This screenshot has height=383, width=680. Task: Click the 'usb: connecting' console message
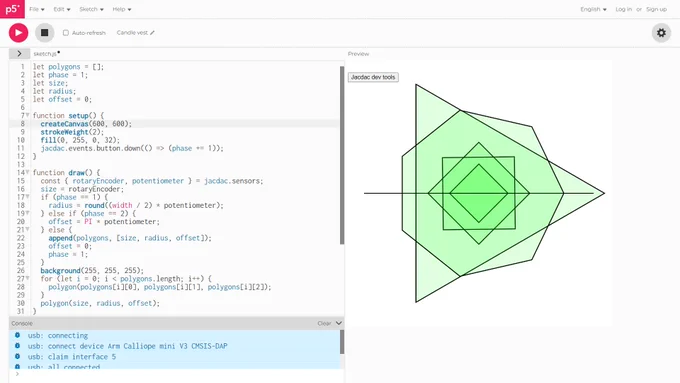click(58, 335)
